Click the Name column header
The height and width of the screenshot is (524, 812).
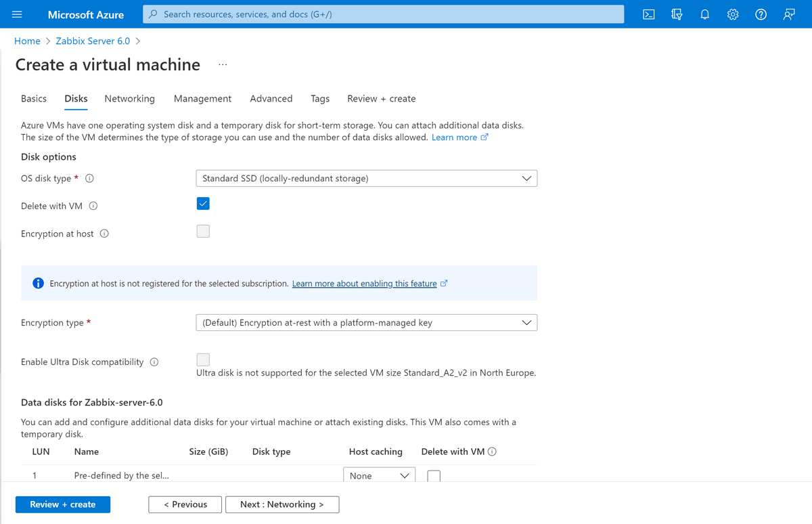pyautogui.click(x=87, y=452)
